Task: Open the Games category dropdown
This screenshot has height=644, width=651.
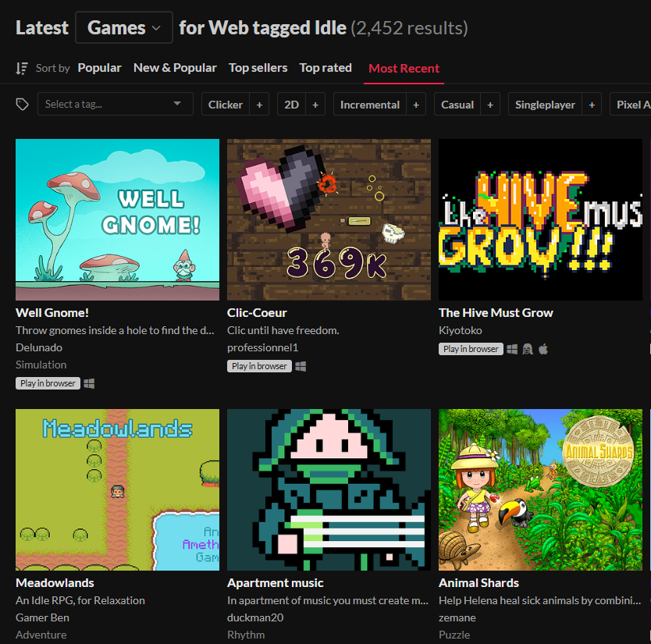Action: coord(124,27)
